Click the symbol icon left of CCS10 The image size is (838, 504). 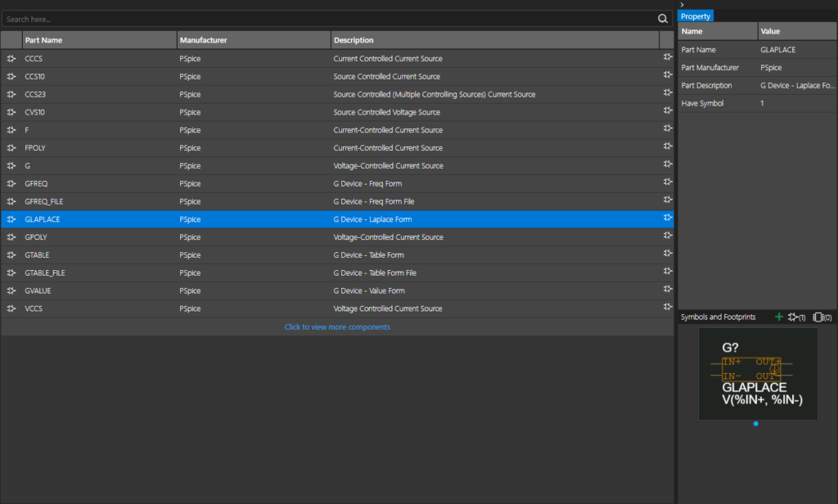point(11,76)
